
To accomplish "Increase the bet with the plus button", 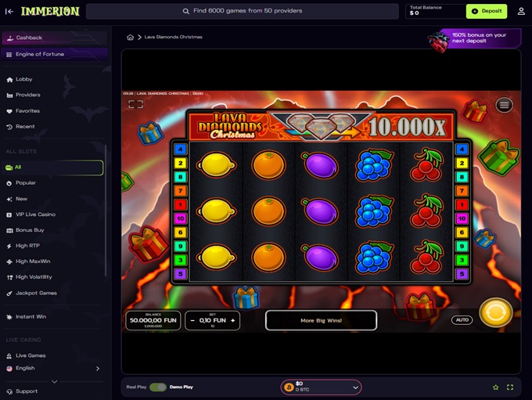I will click(x=233, y=320).
